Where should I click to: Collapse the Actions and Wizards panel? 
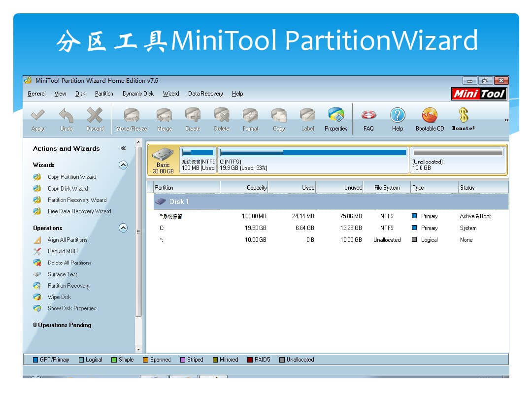(x=123, y=148)
